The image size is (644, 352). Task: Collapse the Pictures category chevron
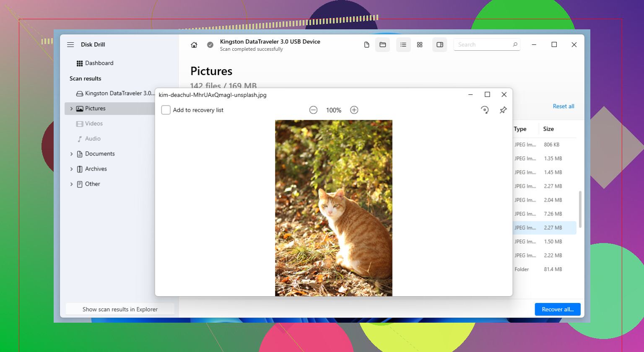click(x=71, y=109)
